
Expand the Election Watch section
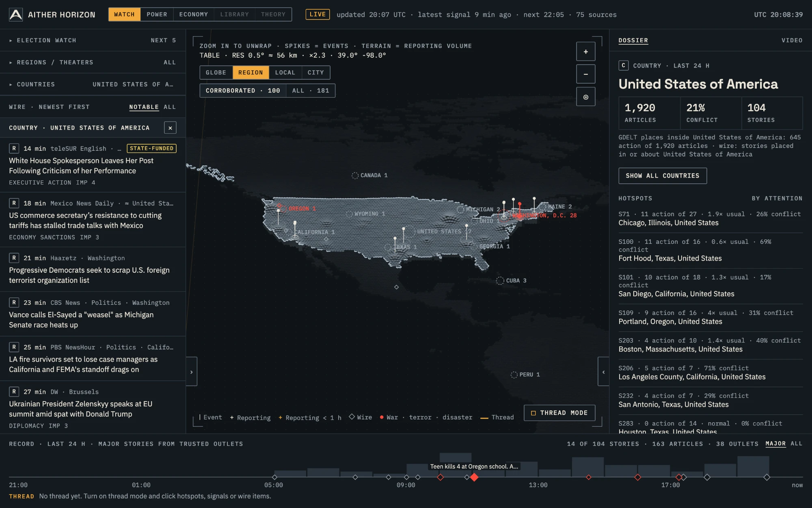pos(93,40)
